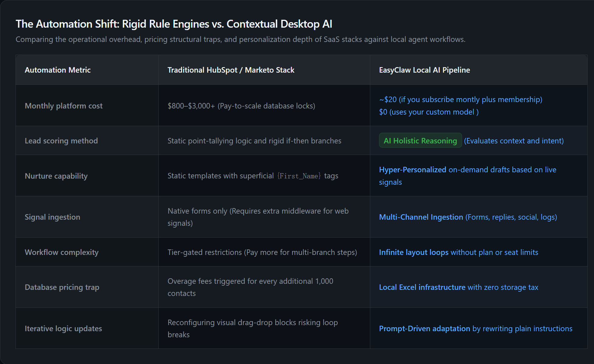
Task: Click the 'EasyClaw Local AI Pipeline' header
Action: 424,70
